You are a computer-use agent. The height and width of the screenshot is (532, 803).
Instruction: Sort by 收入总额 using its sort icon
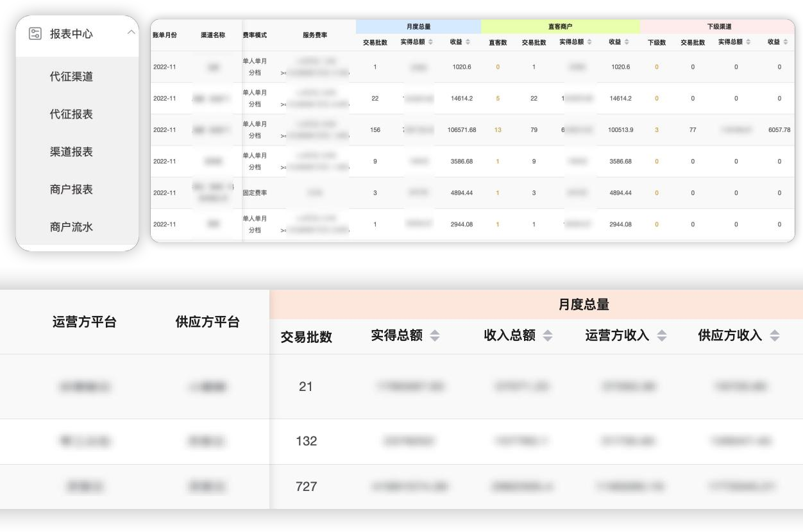coord(547,335)
